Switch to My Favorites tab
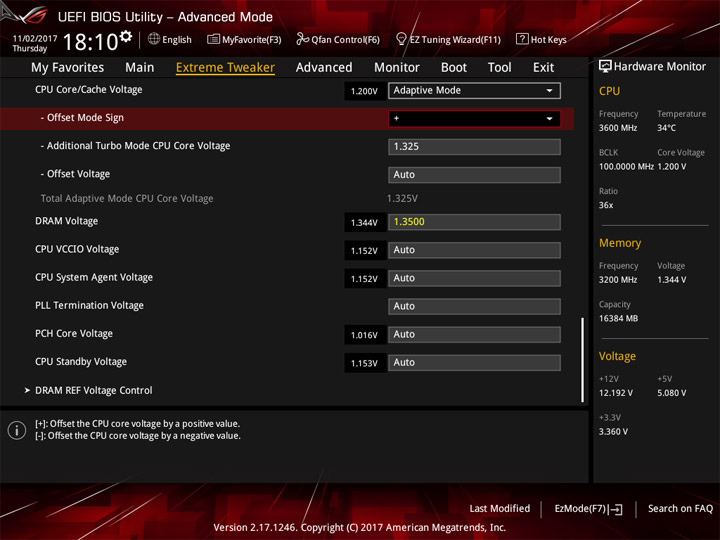The image size is (720, 540). 68,68
